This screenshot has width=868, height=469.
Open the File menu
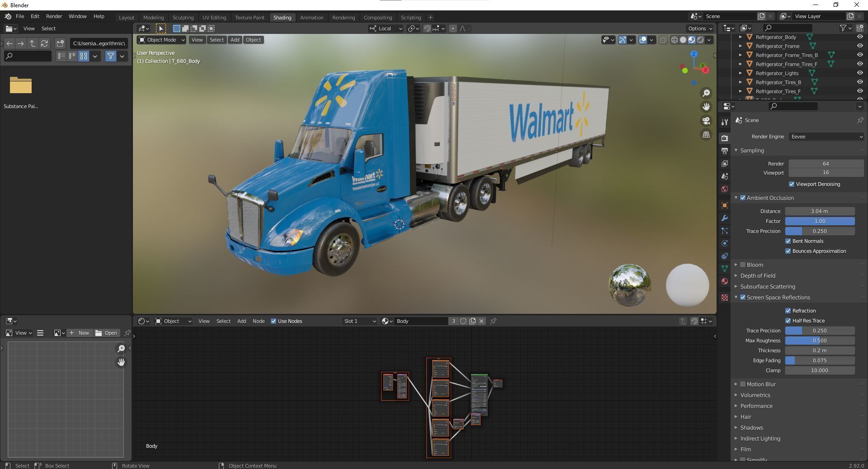20,16
